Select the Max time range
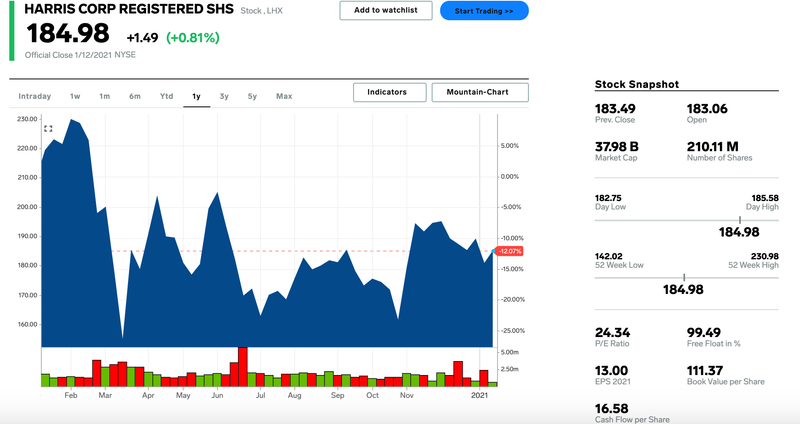Viewport: 800px width, 424px height. (x=284, y=96)
